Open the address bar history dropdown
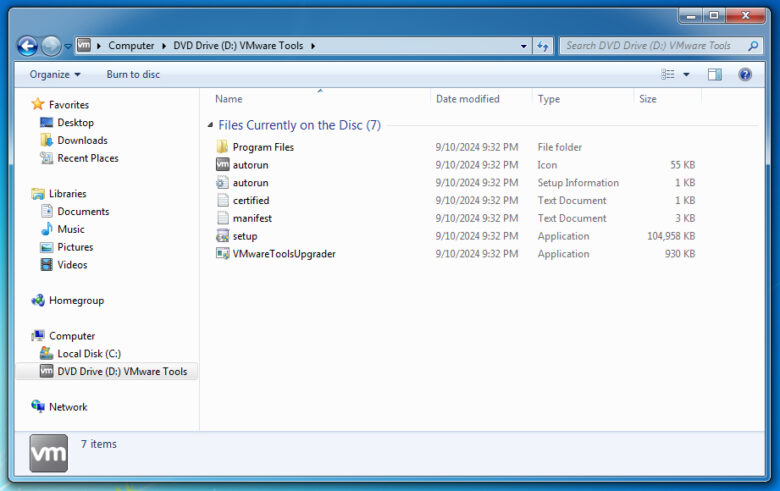 [x=523, y=46]
